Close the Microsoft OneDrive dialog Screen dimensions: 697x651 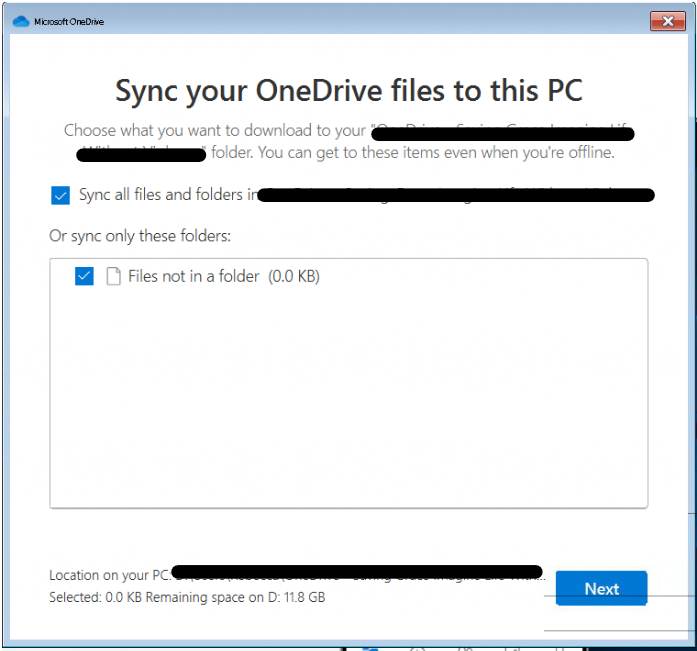click(668, 21)
